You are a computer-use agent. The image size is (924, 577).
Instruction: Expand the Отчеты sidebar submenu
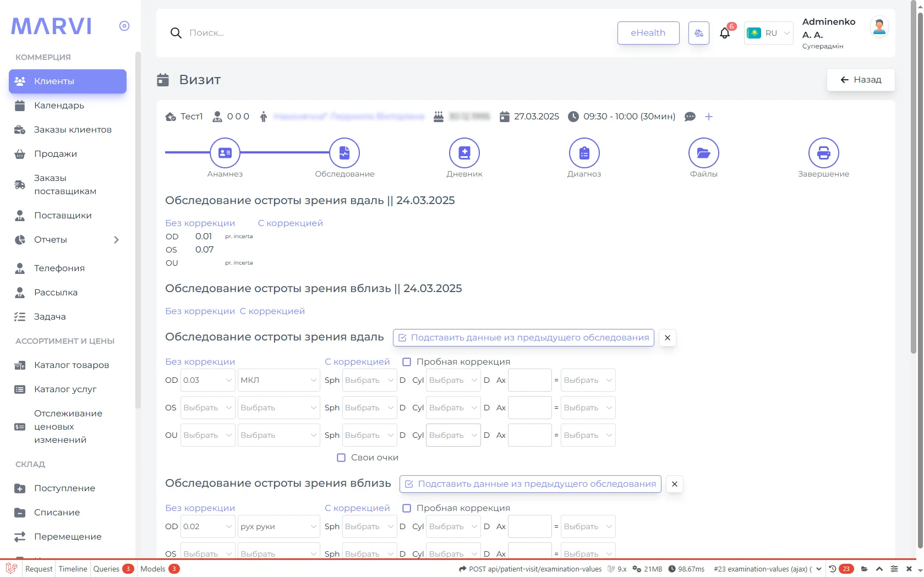116,240
